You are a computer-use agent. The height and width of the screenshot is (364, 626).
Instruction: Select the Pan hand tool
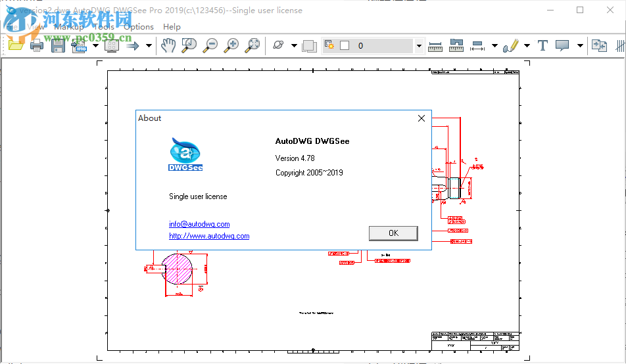(168, 45)
